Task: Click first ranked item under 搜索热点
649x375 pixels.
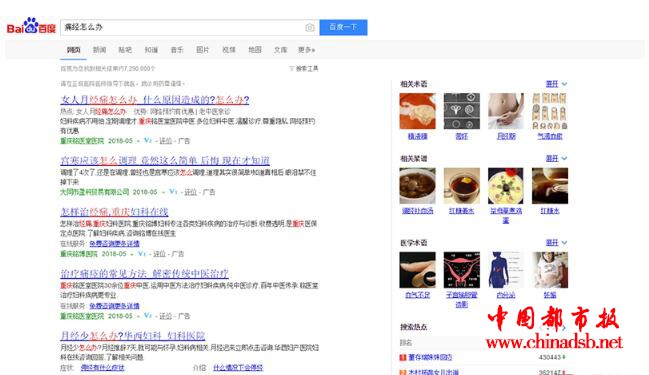Action: 430,357
